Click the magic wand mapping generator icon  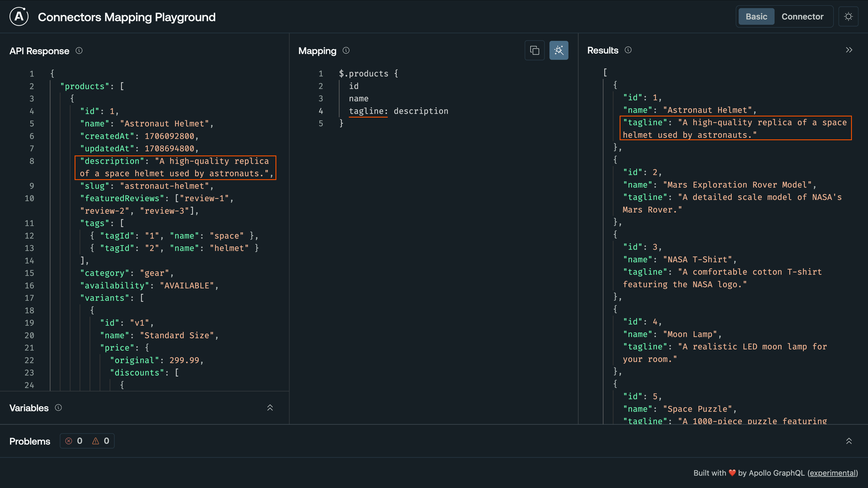559,50
